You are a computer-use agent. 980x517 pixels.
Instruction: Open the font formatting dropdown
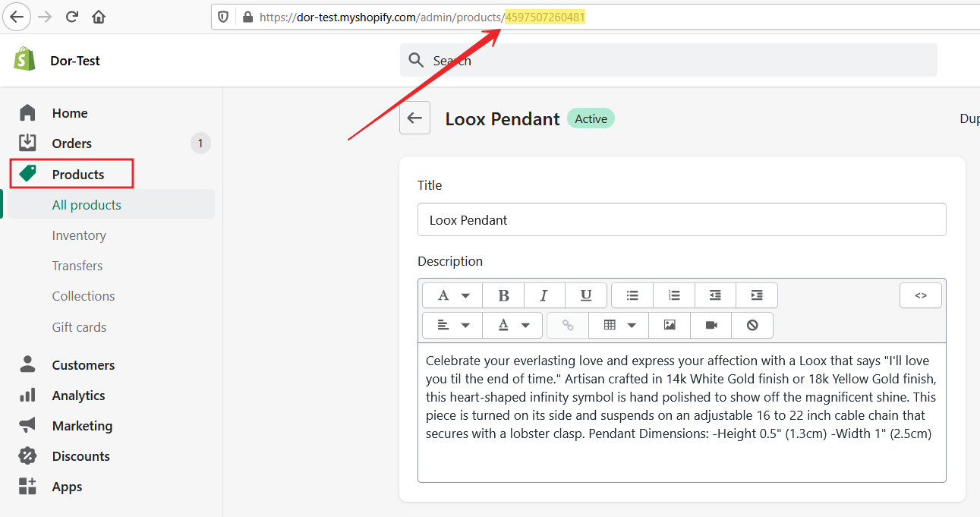click(453, 295)
